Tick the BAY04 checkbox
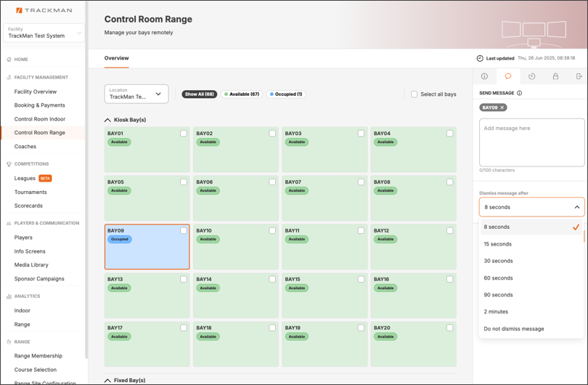Screen dimensions: 588x385 tap(449, 133)
